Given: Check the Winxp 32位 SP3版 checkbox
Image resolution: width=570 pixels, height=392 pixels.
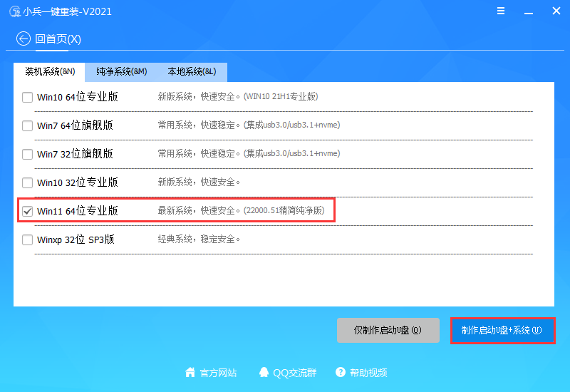Looking at the screenshot, I should pyautogui.click(x=27, y=239).
